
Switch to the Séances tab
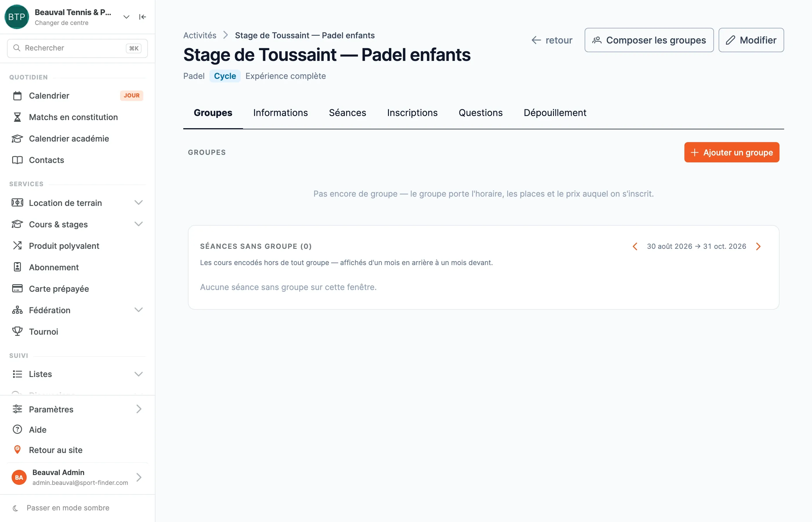click(x=347, y=113)
